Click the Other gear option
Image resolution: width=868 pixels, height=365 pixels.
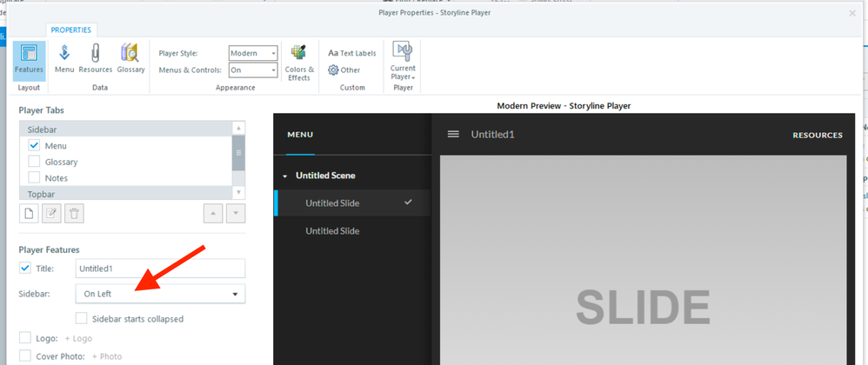point(344,70)
